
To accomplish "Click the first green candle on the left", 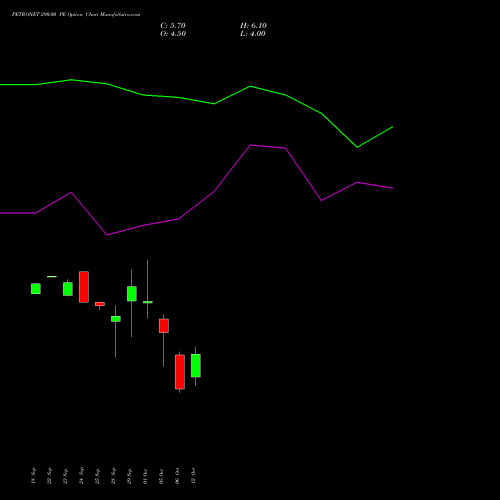I will coord(36,289).
